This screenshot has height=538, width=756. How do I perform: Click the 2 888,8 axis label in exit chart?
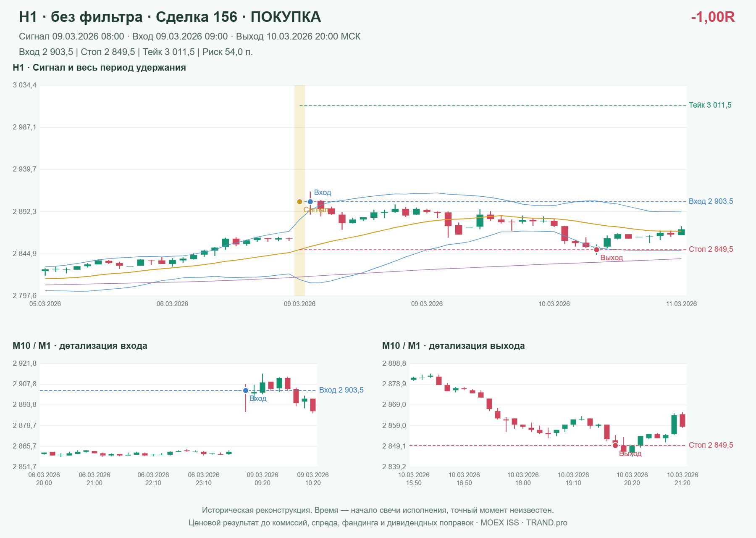pyautogui.click(x=394, y=364)
